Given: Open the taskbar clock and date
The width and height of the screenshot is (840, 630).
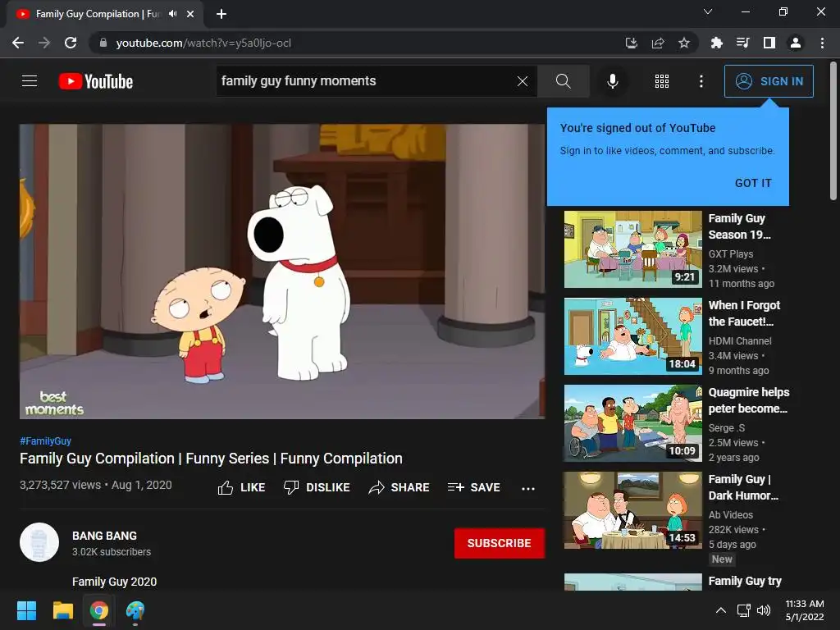Looking at the screenshot, I should 805,610.
